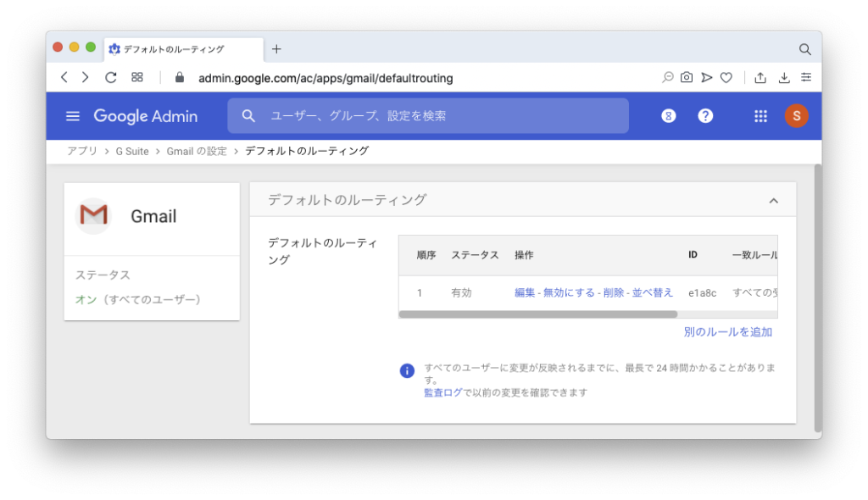The width and height of the screenshot is (868, 500).
Task: Click 削除 to delete the routing rule
Action: pos(613,292)
